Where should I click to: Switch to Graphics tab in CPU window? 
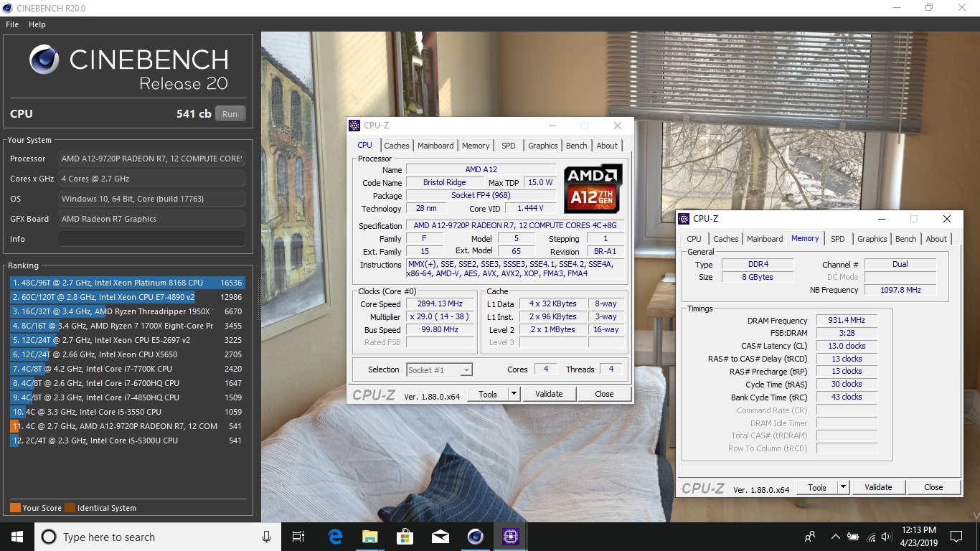pos(543,146)
